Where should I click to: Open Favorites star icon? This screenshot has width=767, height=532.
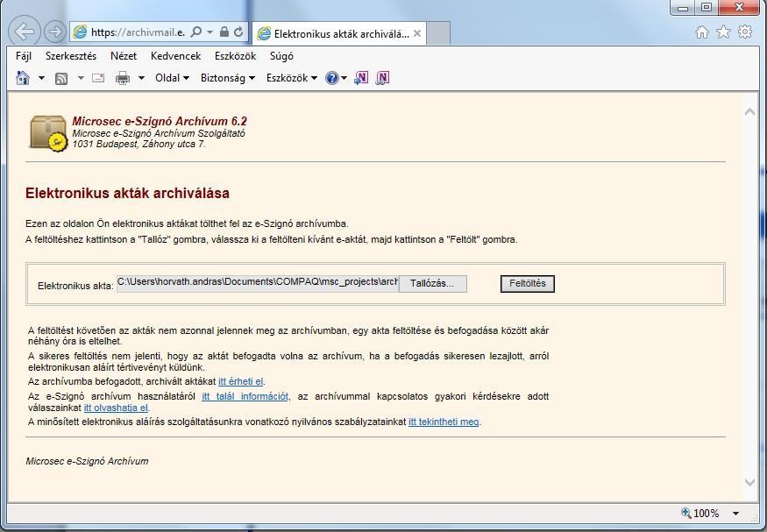pos(723,32)
